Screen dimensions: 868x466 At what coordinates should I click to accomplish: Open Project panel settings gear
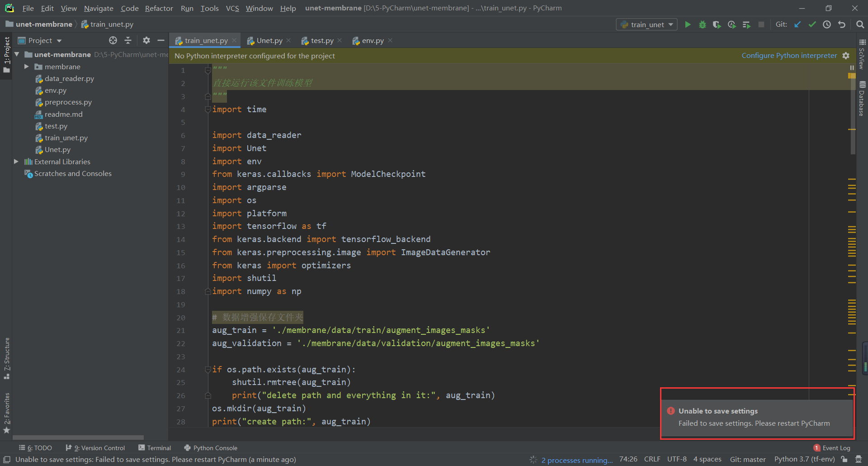coord(146,40)
